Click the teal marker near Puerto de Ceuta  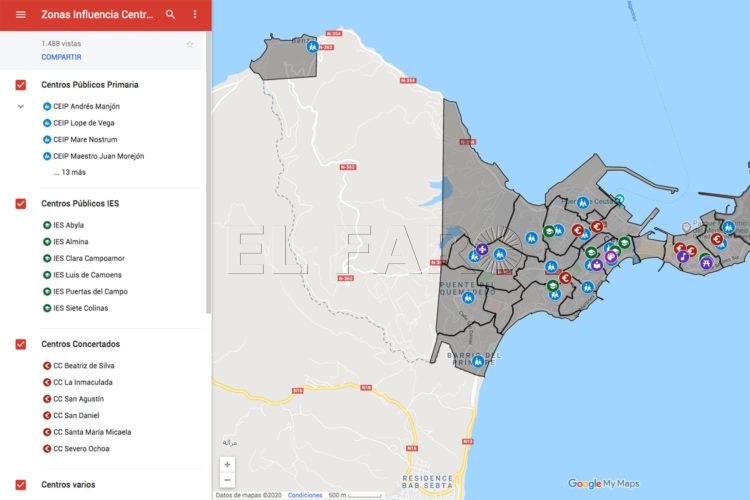tap(619, 201)
